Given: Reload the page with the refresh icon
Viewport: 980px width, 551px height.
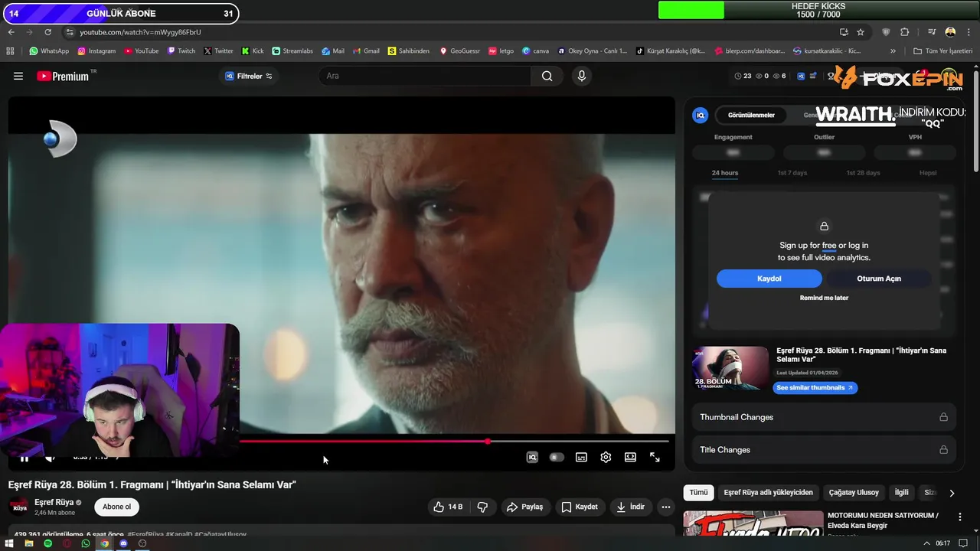Looking at the screenshot, I should 47,32.
